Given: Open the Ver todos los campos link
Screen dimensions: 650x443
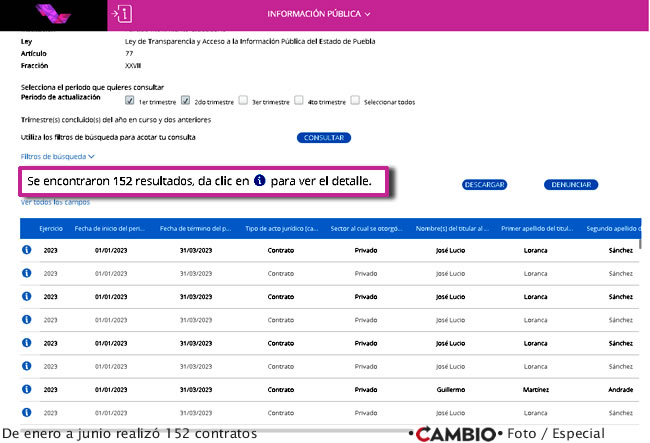Looking at the screenshot, I should click(55, 202).
